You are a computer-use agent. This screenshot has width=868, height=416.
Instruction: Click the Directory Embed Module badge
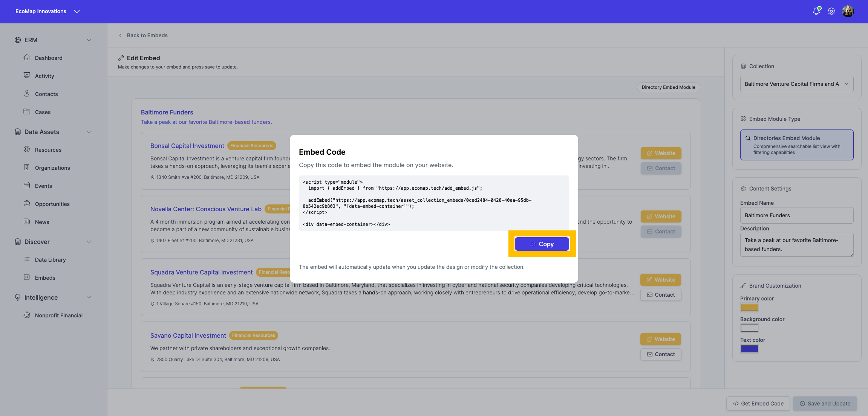pyautogui.click(x=669, y=87)
